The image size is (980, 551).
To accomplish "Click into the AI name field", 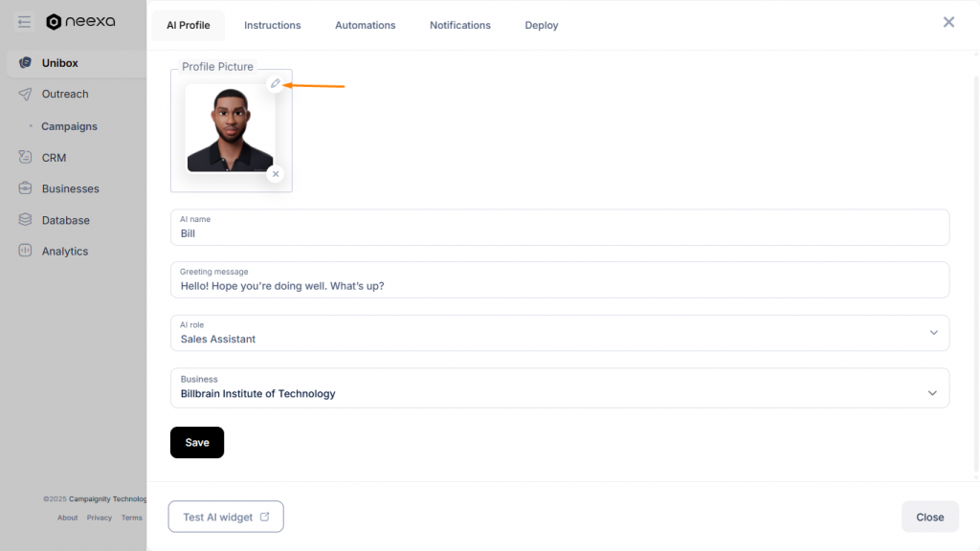I will tap(560, 228).
